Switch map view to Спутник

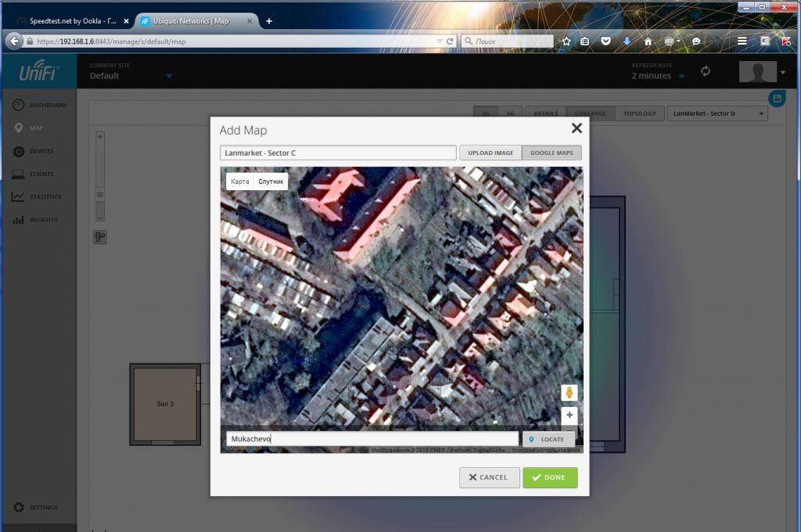pyautogui.click(x=271, y=182)
